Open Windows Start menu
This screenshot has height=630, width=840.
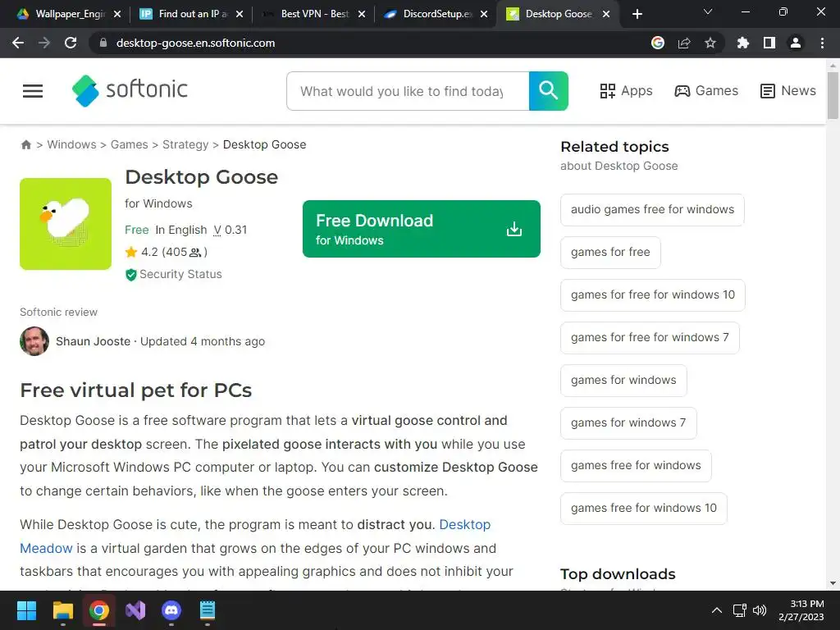coord(26,610)
